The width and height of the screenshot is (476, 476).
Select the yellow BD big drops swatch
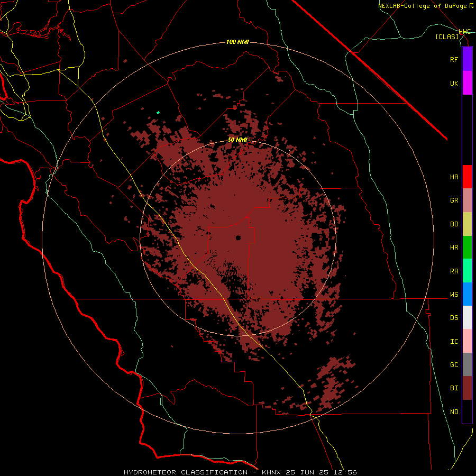click(x=467, y=224)
